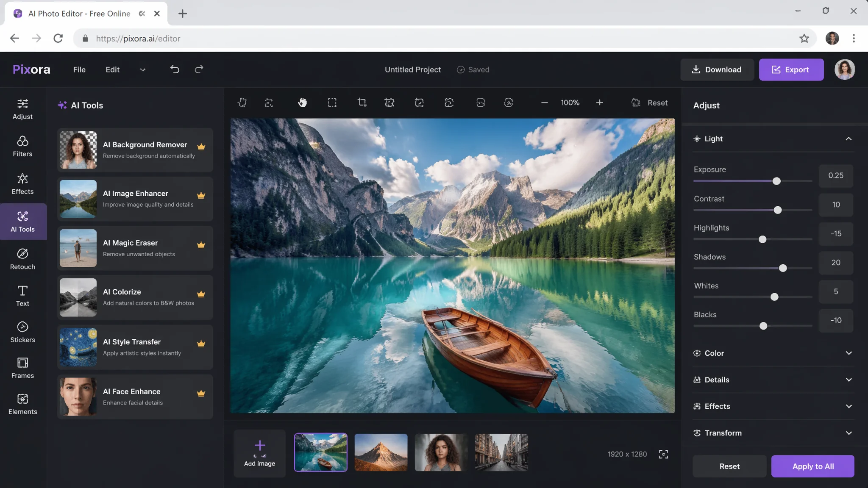This screenshot has height=488, width=868.
Task: Adjust the Contrast slider
Action: click(777, 210)
